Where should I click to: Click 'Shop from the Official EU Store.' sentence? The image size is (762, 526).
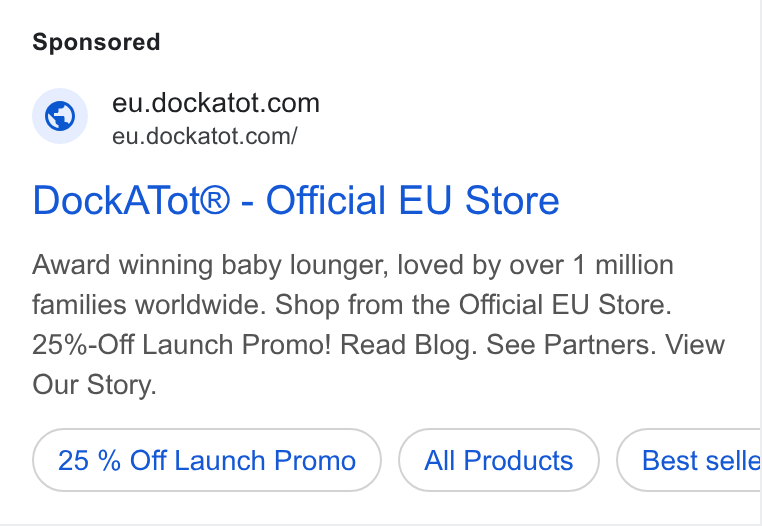(473, 305)
